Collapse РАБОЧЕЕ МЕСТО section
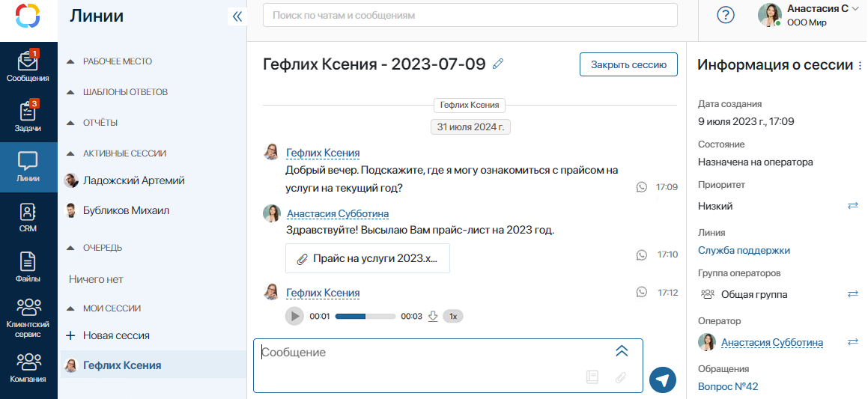The width and height of the screenshot is (868, 399). coord(70,61)
